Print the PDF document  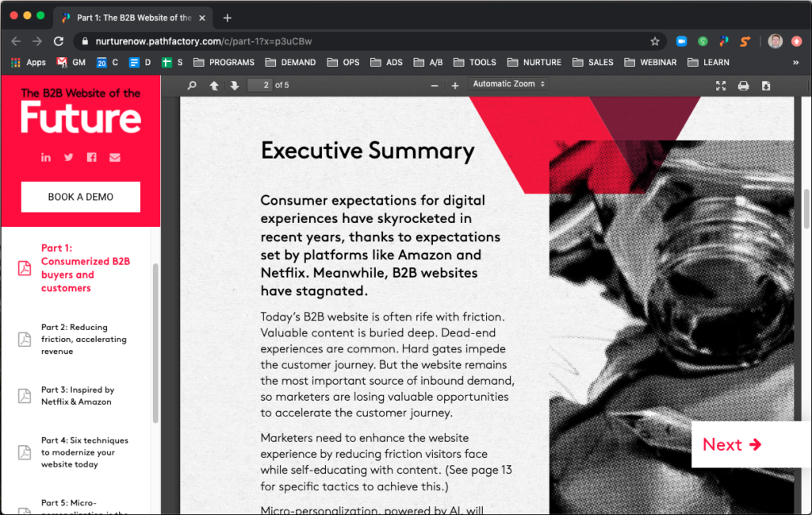coord(743,85)
